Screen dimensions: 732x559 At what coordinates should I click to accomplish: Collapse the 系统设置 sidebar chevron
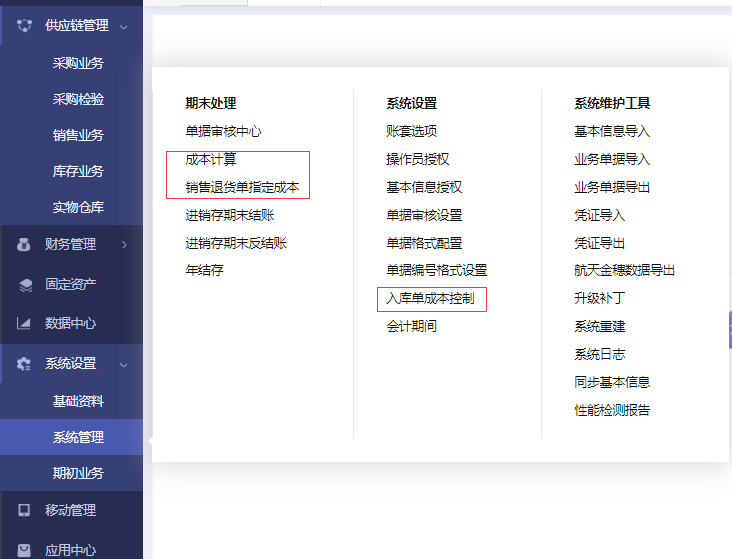[x=124, y=365]
